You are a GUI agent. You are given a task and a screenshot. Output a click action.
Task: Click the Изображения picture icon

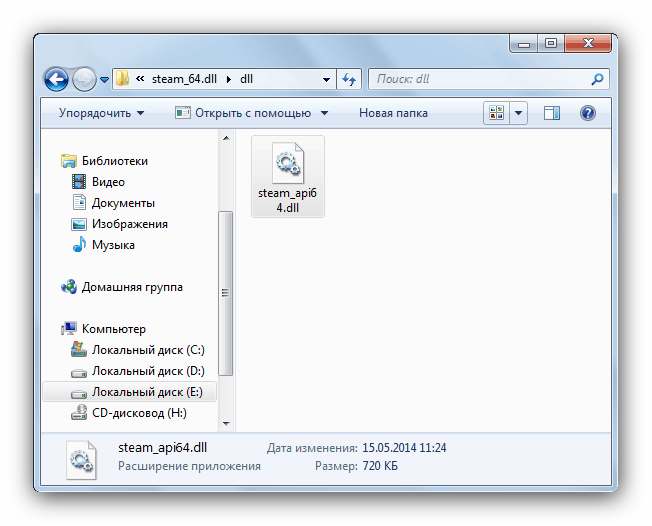point(79,224)
